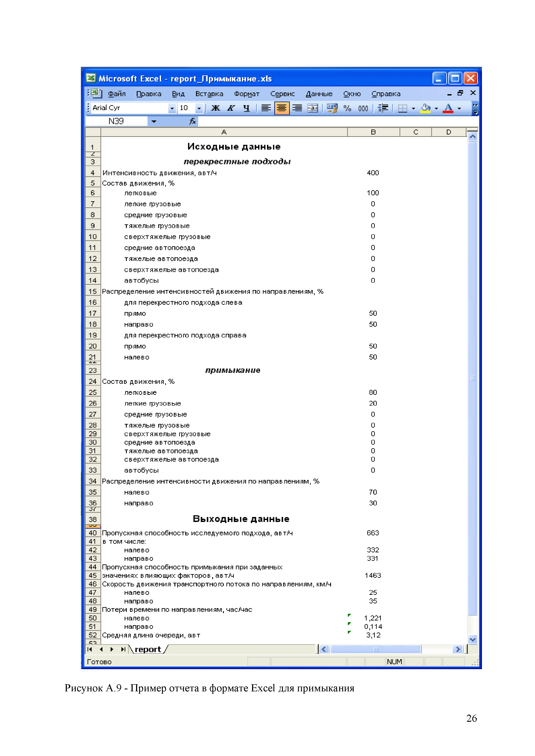
Task: Click the select-all corner button
Action: (93, 132)
